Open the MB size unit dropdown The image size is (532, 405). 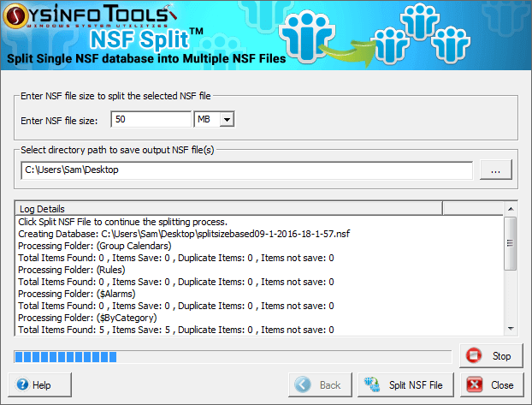tap(227, 119)
